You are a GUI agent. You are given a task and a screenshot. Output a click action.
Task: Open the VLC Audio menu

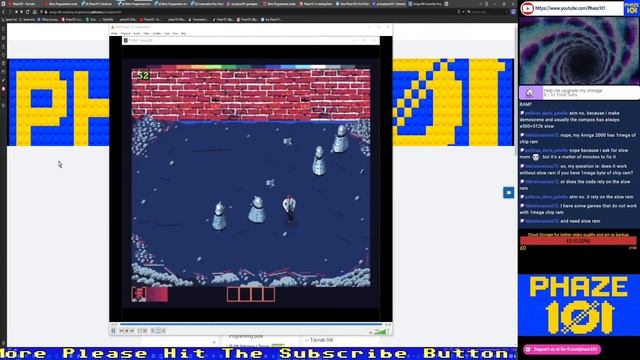click(137, 33)
